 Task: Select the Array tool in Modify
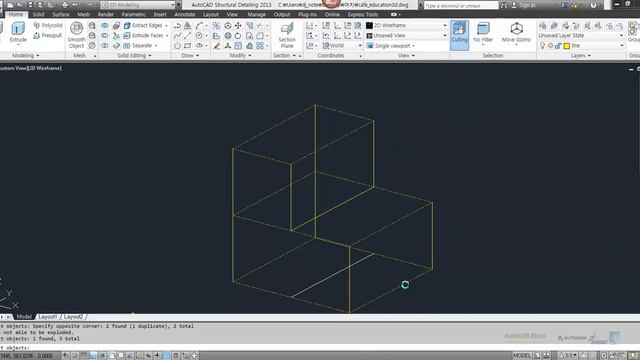[x=260, y=46]
